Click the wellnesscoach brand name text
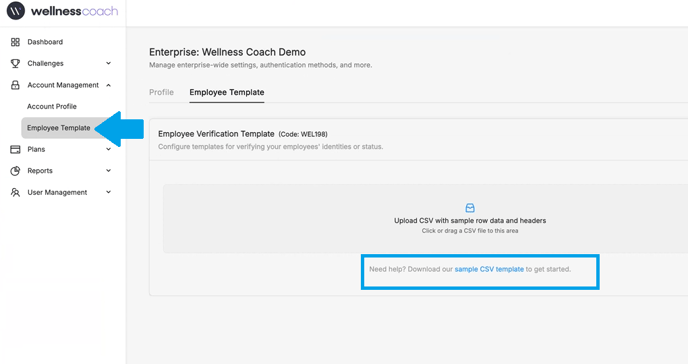688x364 pixels. 74,11
